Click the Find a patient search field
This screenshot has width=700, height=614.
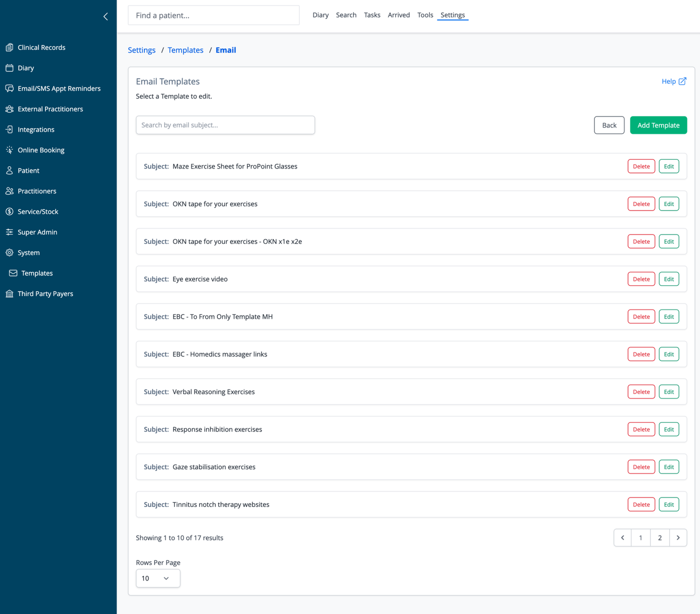[213, 15]
